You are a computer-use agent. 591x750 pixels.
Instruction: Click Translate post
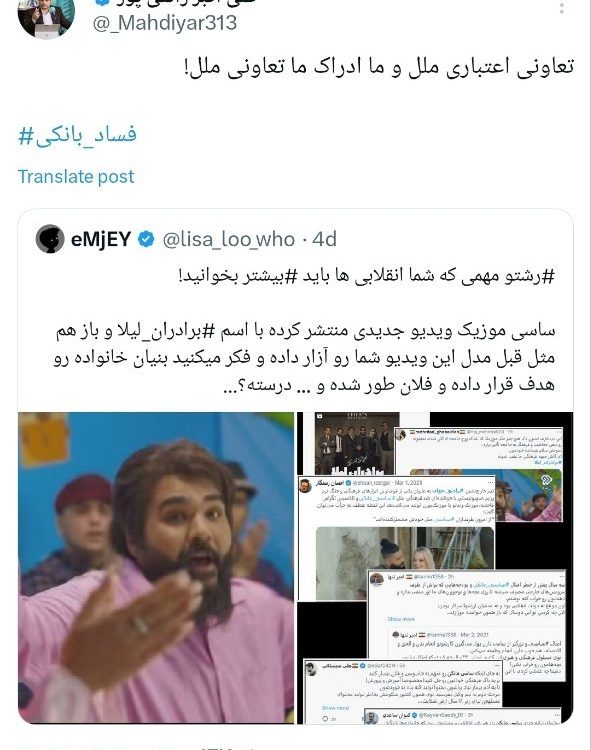(76, 176)
